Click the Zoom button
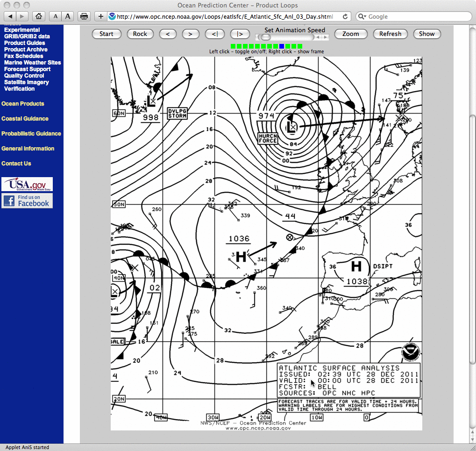This screenshot has width=476, height=451. coord(351,34)
